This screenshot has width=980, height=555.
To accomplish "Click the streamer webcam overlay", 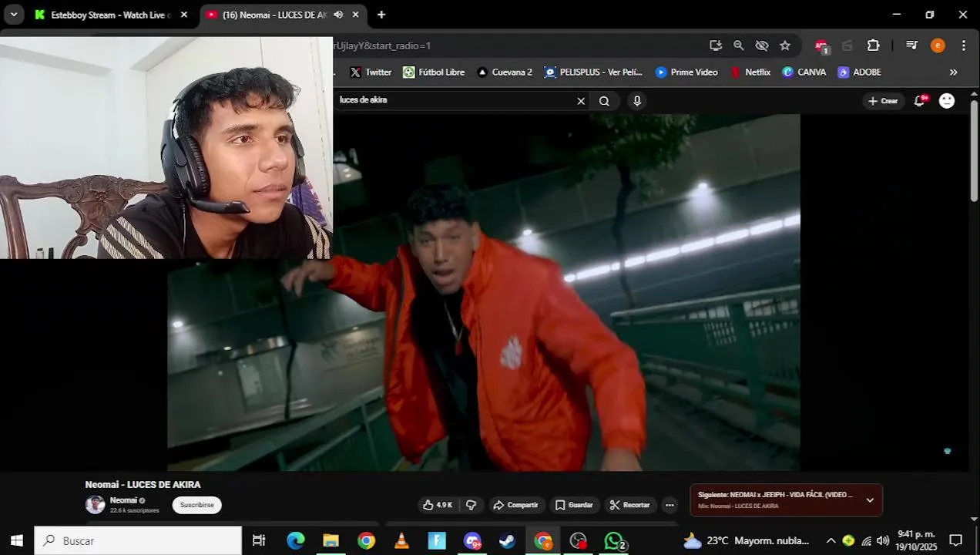I will pyautogui.click(x=166, y=148).
